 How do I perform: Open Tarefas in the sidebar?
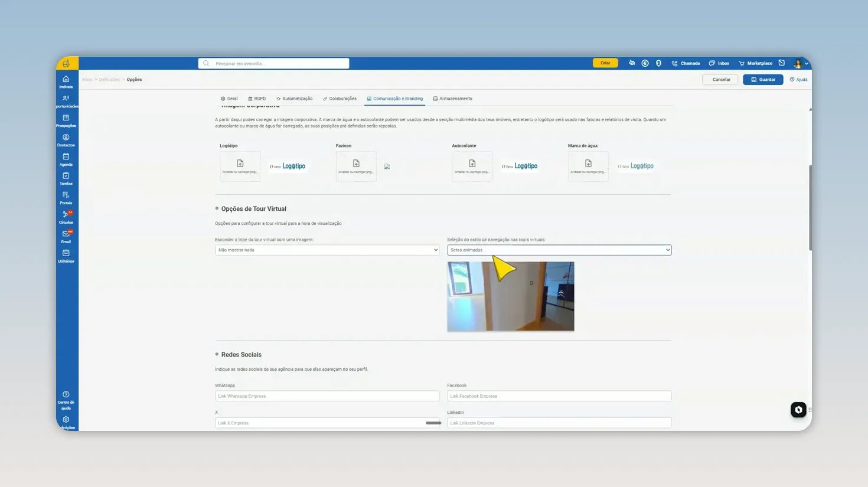pos(66,179)
